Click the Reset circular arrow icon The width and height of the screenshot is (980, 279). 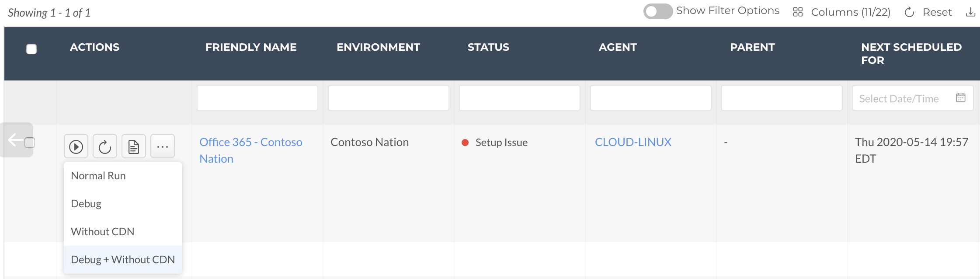909,12
